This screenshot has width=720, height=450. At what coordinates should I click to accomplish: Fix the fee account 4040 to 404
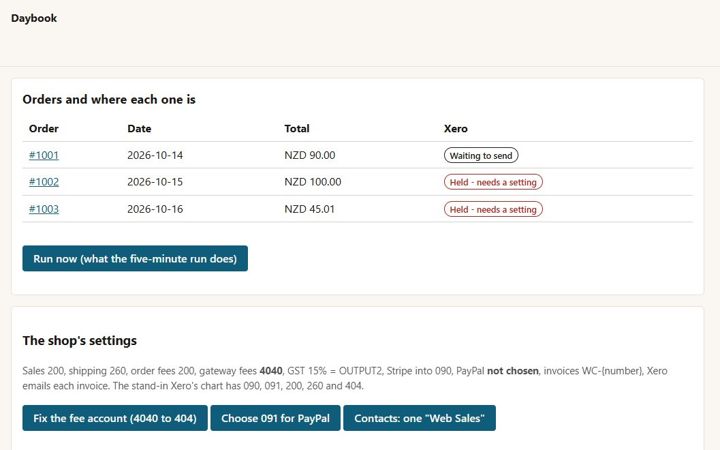[115, 418]
